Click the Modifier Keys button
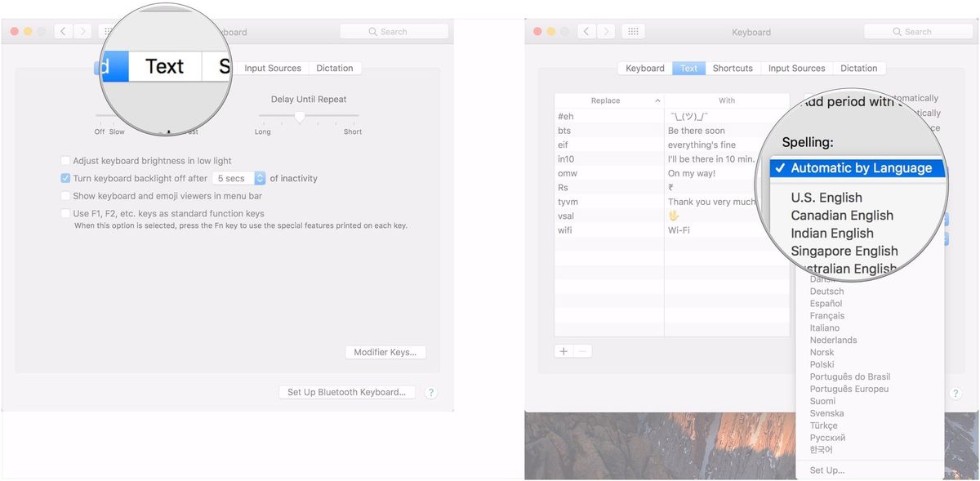 point(385,352)
